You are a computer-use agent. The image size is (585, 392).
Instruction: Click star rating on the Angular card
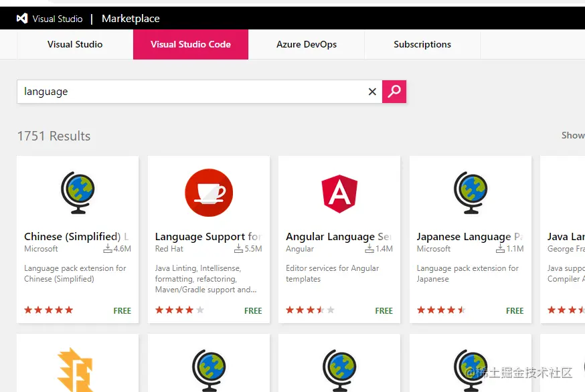(x=311, y=310)
